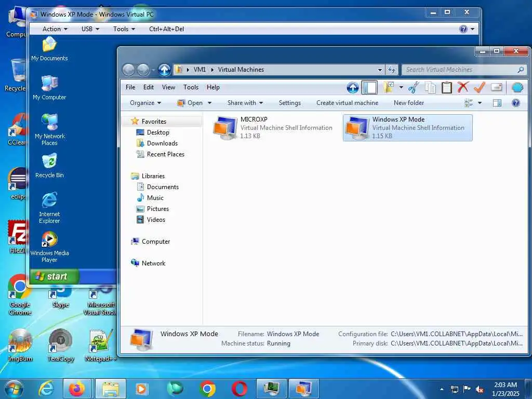Click the refresh button next to address bar

[392, 70]
